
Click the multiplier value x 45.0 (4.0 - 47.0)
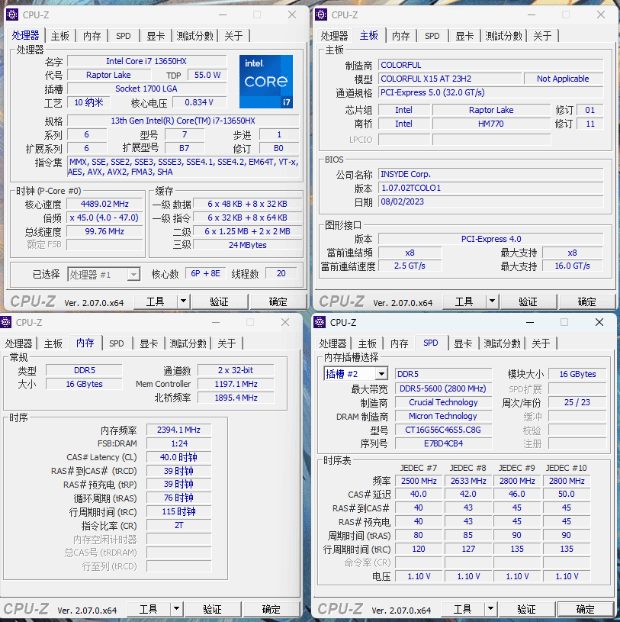104,218
